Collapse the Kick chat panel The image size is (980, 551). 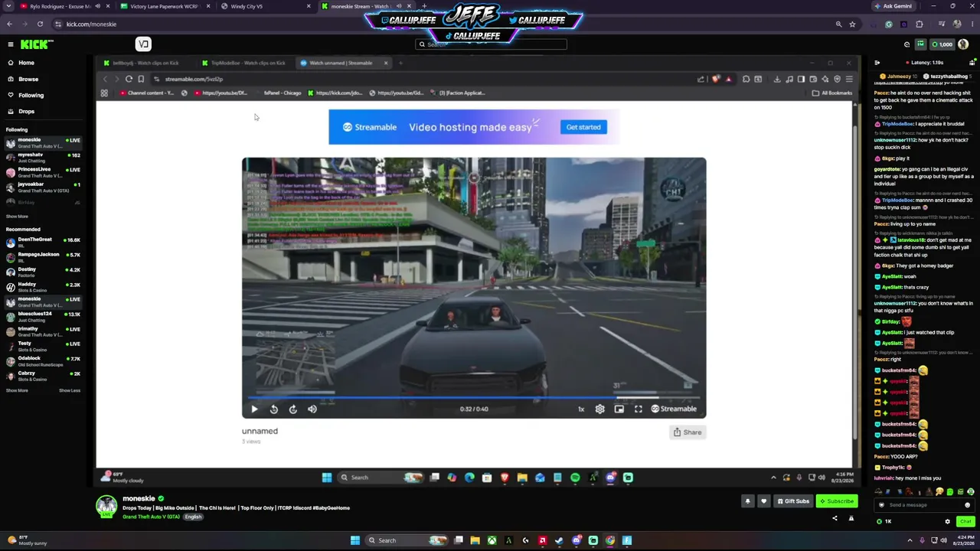point(877,63)
